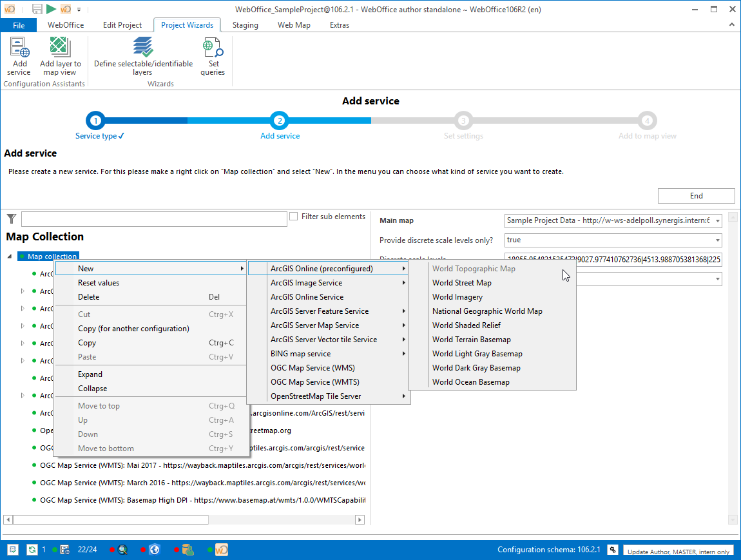Click the refresh/sync icon in the status bar
Viewport: 741px width, 560px height.
point(32,550)
